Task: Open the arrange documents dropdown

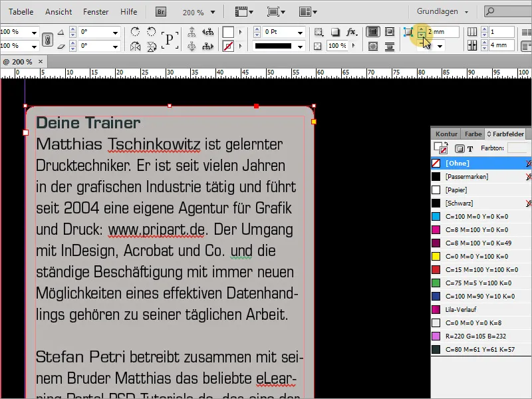Action: (308, 12)
